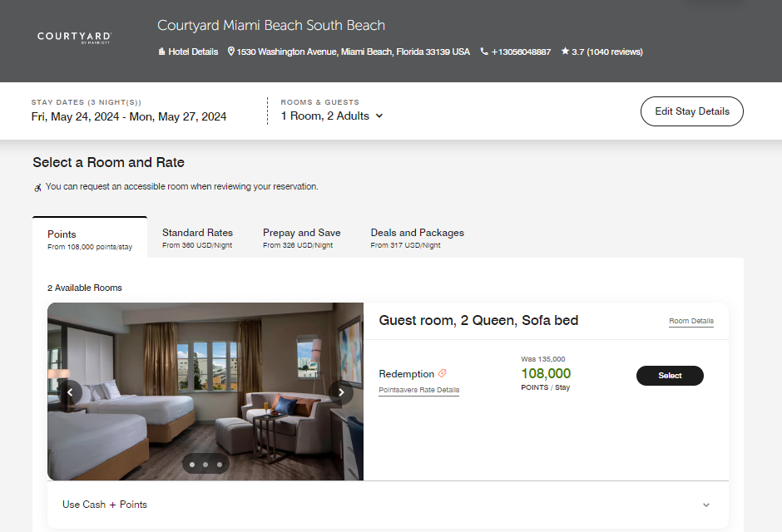This screenshot has width=782, height=532.
Task: Open the Room Details link
Action: 690,321
